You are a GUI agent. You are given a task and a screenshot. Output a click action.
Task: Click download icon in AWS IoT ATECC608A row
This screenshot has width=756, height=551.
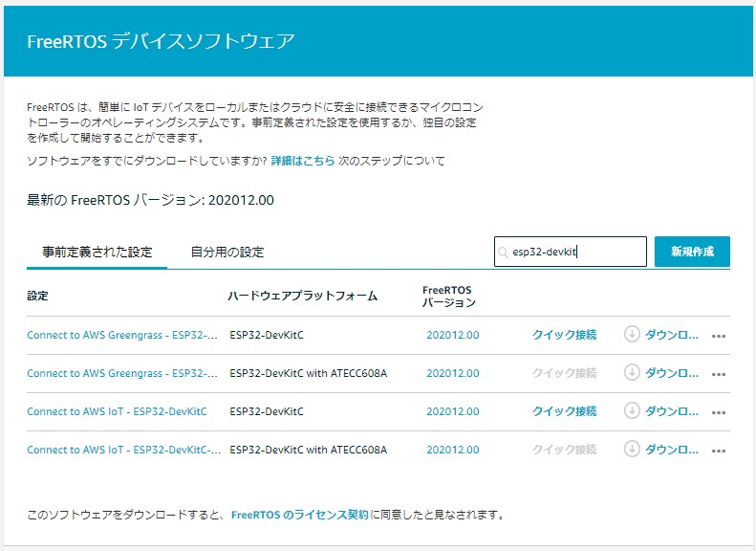pos(632,450)
